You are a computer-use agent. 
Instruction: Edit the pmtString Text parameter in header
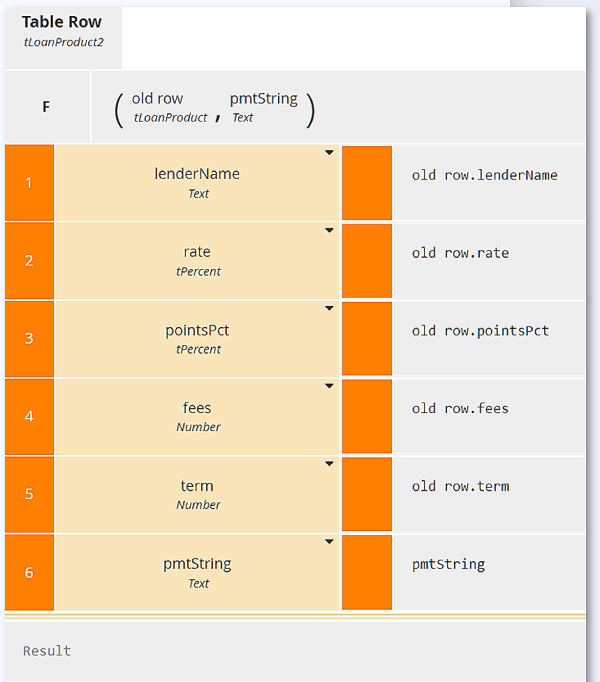coord(263,108)
